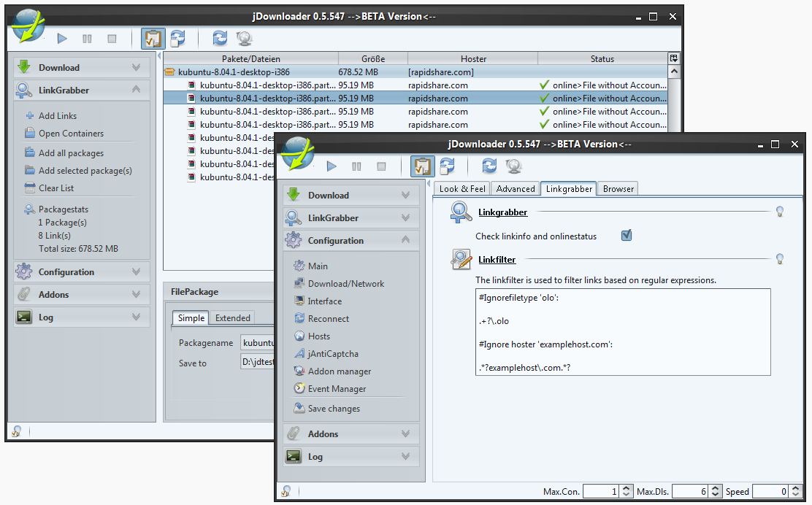812x505 pixels.
Task: Click the Pause icon in back window toolbar
Action: click(87, 38)
